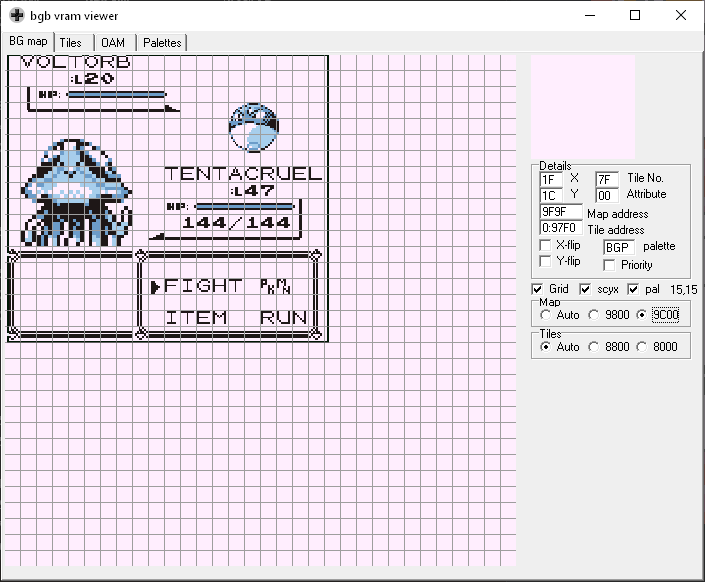The width and height of the screenshot is (705, 582).
Task: Check the Y-flip checkbox
Action: tap(545, 261)
